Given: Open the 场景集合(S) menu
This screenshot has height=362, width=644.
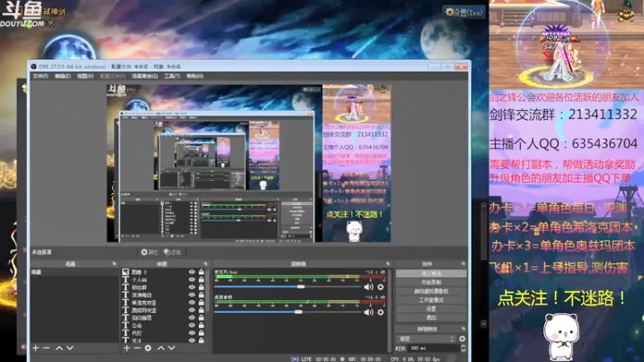Looking at the screenshot, I should pos(145,76).
